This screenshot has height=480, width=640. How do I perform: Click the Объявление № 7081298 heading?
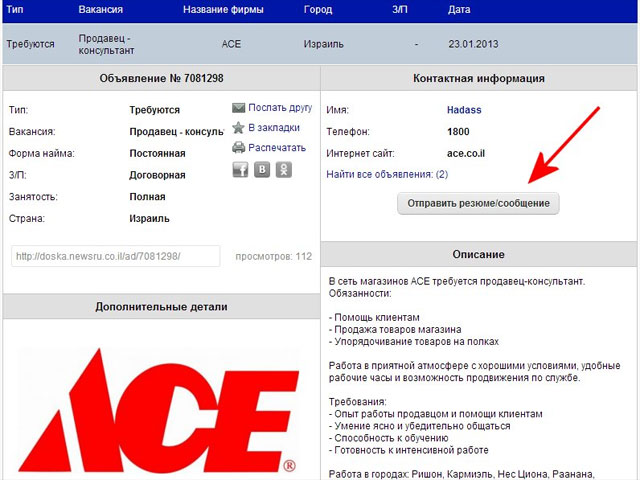[x=161, y=78]
